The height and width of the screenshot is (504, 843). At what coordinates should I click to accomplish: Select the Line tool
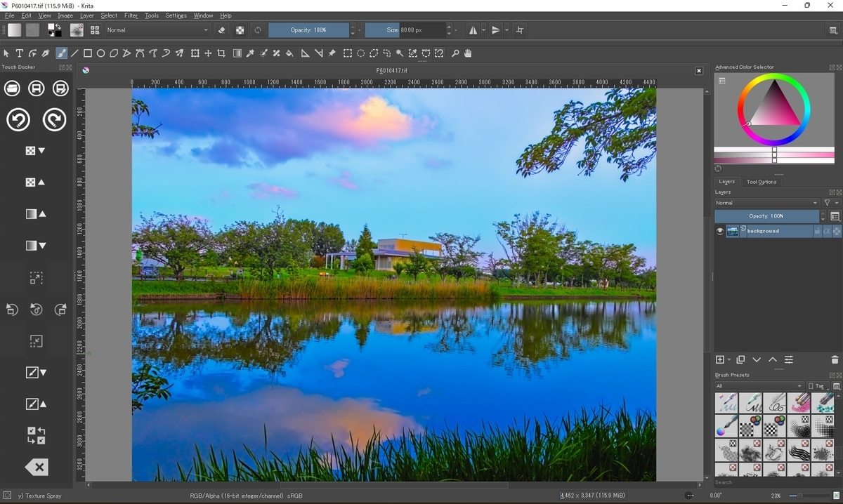coord(75,53)
